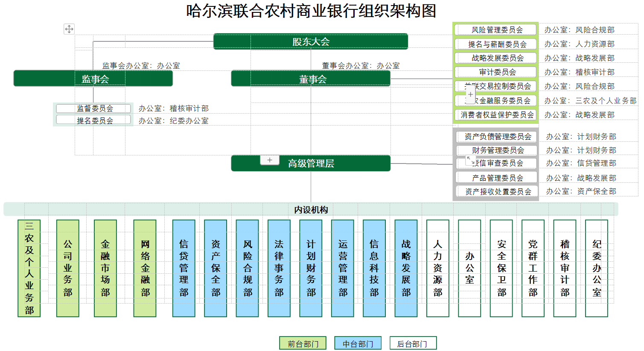Image resolution: width=644 pixels, height=351 pixels.
Task: Select the 纪委办公室 department box
Action: tap(597, 268)
